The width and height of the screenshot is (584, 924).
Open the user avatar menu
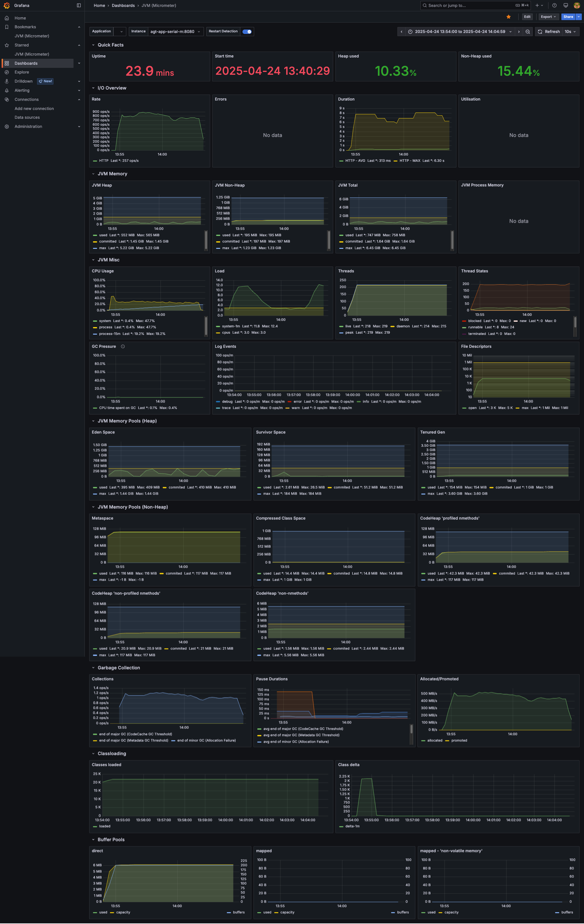(x=577, y=5)
